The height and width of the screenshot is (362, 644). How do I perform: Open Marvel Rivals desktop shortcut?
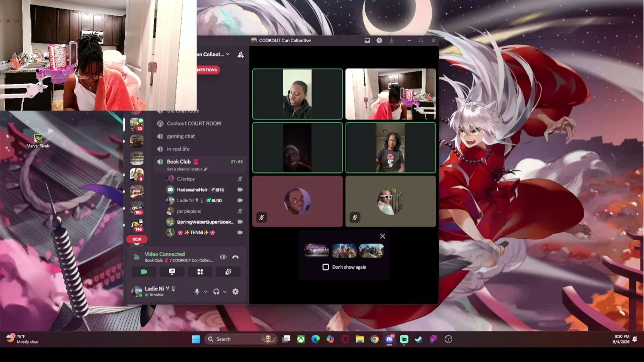point(38,141)
